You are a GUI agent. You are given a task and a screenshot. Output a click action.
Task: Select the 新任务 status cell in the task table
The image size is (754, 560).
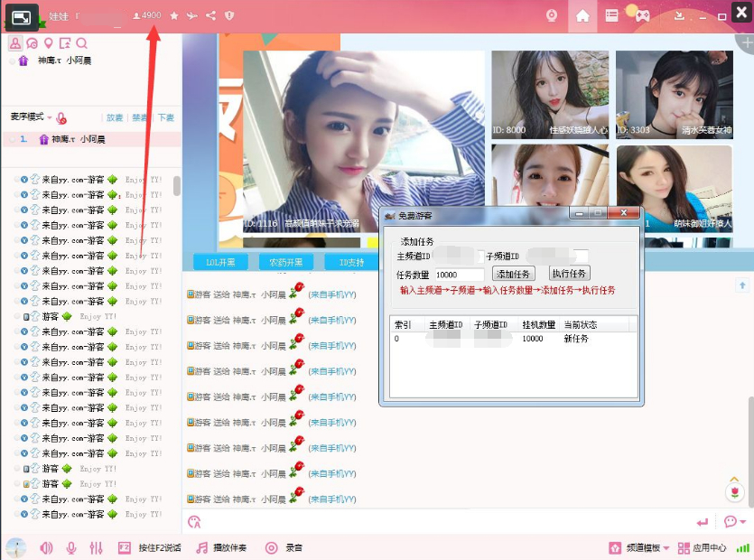(575, 339)
